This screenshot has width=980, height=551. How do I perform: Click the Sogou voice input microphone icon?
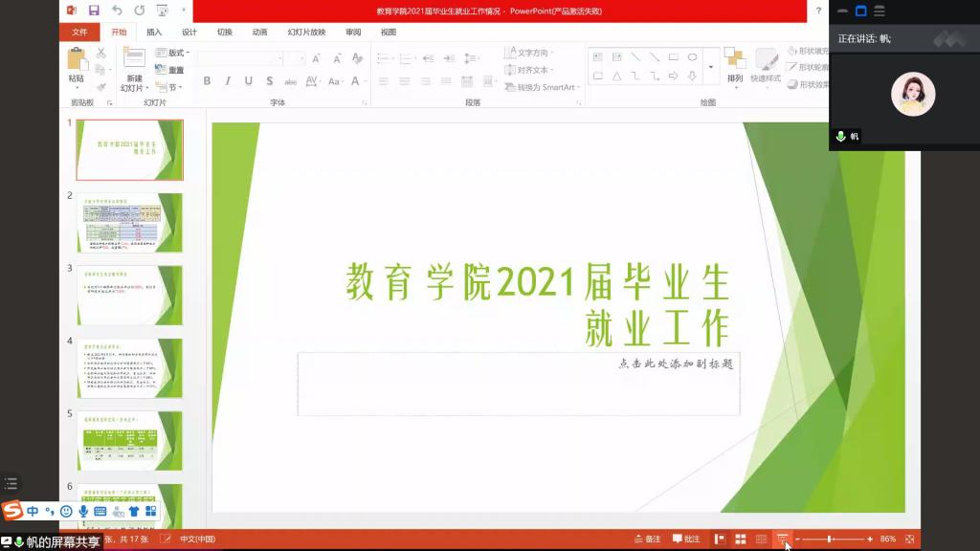pos(83,512)
